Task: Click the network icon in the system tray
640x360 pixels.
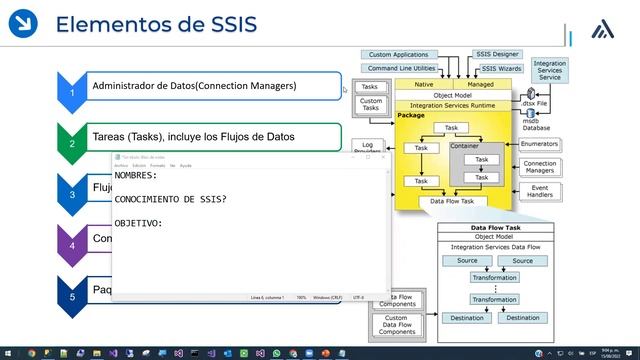Action: pyautogui.click(x=560, y=353)
